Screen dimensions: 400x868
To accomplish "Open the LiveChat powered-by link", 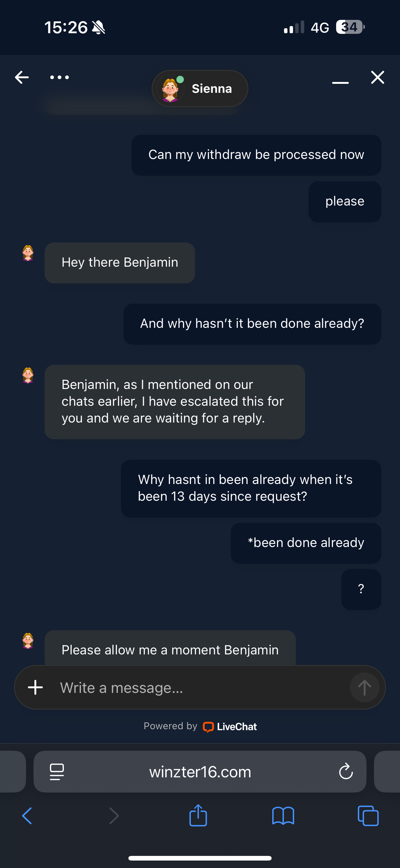I will pyautogui.click(x=230, y=727).
